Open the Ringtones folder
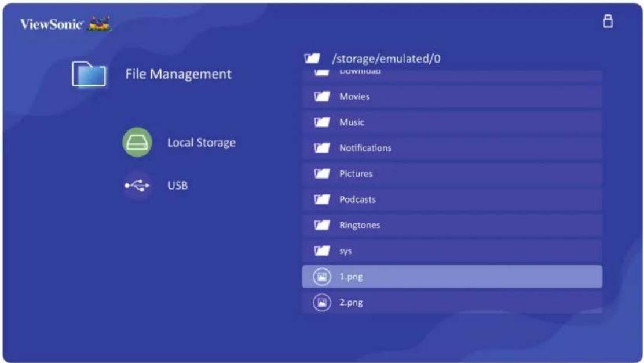 tap(452, 225)
